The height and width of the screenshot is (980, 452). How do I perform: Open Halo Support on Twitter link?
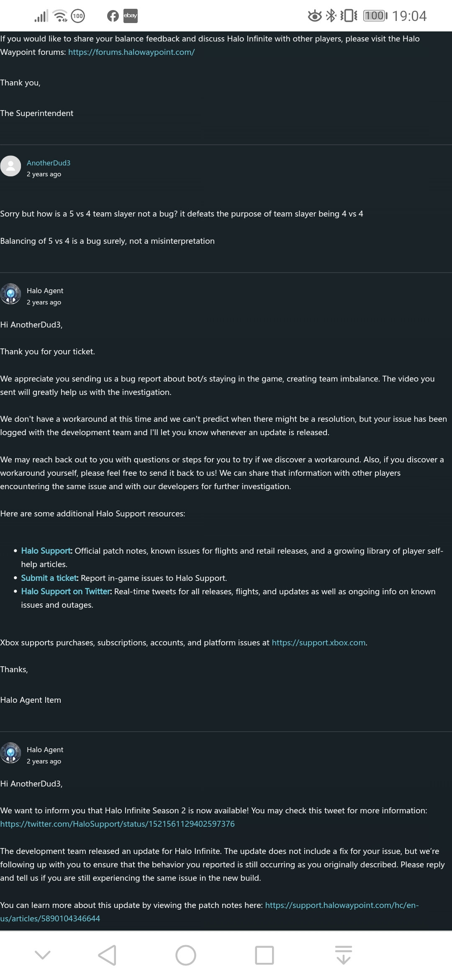click(x=66, y=591)
